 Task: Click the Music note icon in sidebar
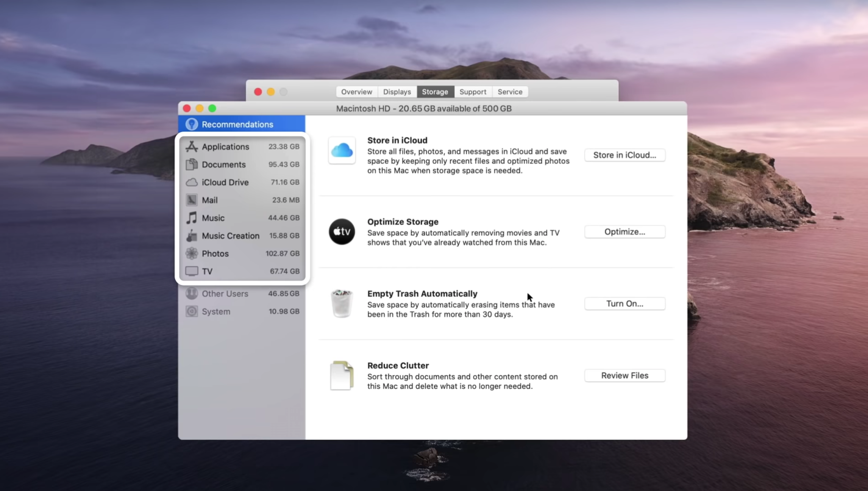pos(192,218)
